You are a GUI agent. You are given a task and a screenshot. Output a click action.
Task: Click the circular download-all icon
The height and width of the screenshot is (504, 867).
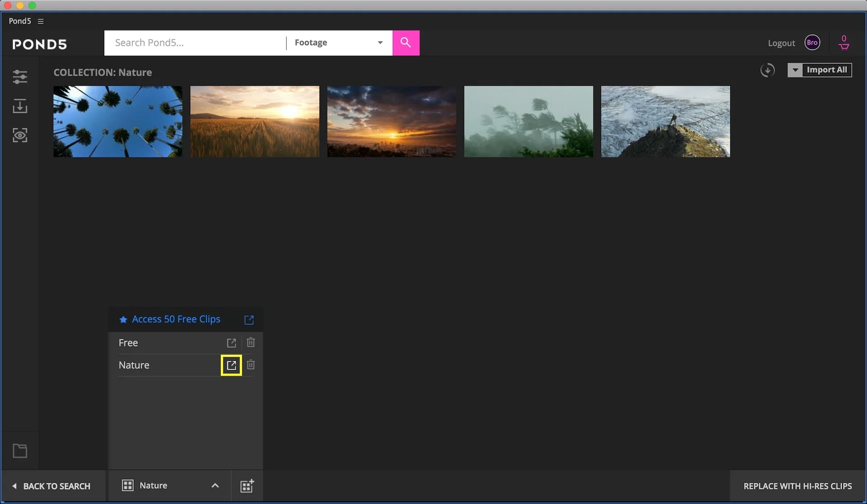(x=767, y=70)
